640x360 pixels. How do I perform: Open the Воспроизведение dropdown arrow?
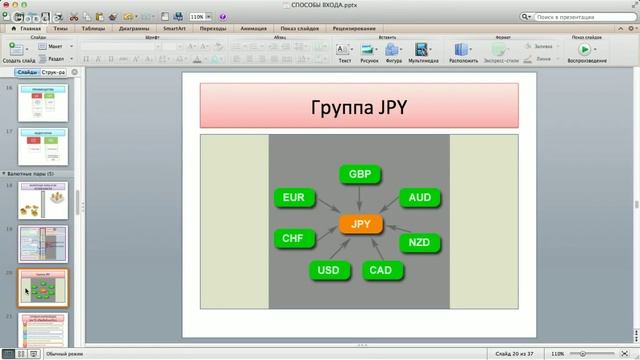click(x=595, y=49)
